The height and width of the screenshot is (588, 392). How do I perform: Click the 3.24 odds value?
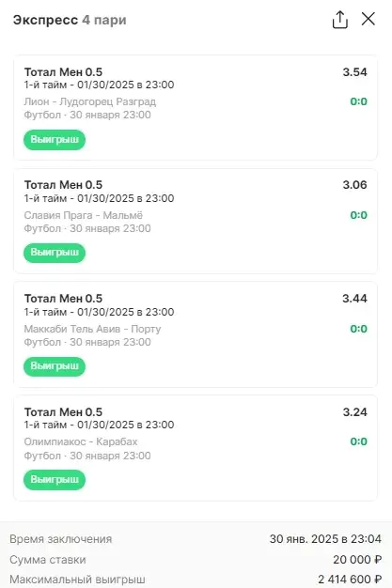tap(354, 411)
